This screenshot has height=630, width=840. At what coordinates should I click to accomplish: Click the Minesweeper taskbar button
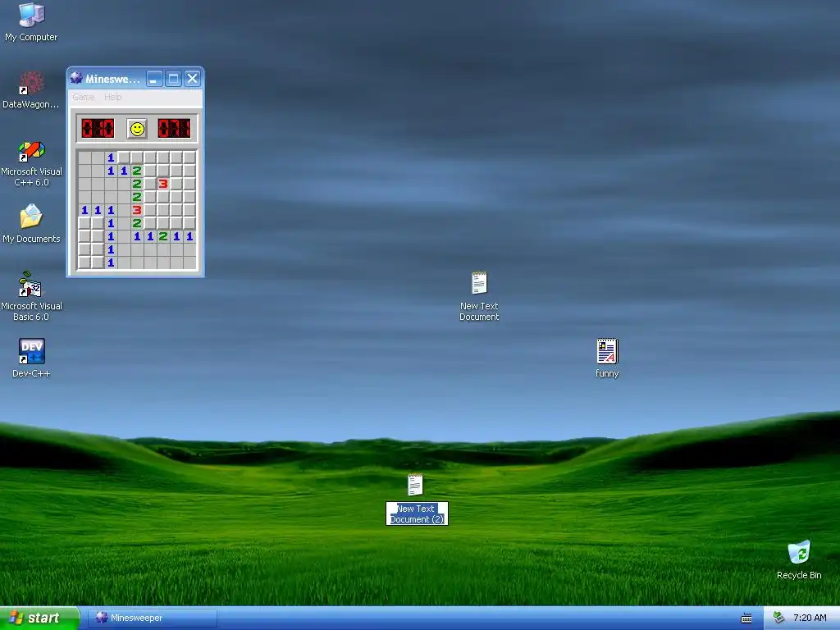pos(153,618)
